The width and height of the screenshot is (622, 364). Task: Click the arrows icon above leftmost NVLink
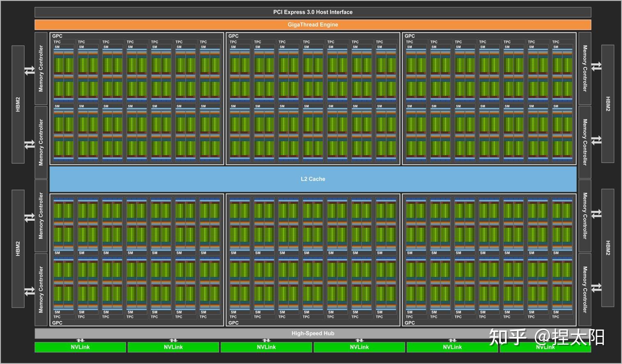pos(80,340)
